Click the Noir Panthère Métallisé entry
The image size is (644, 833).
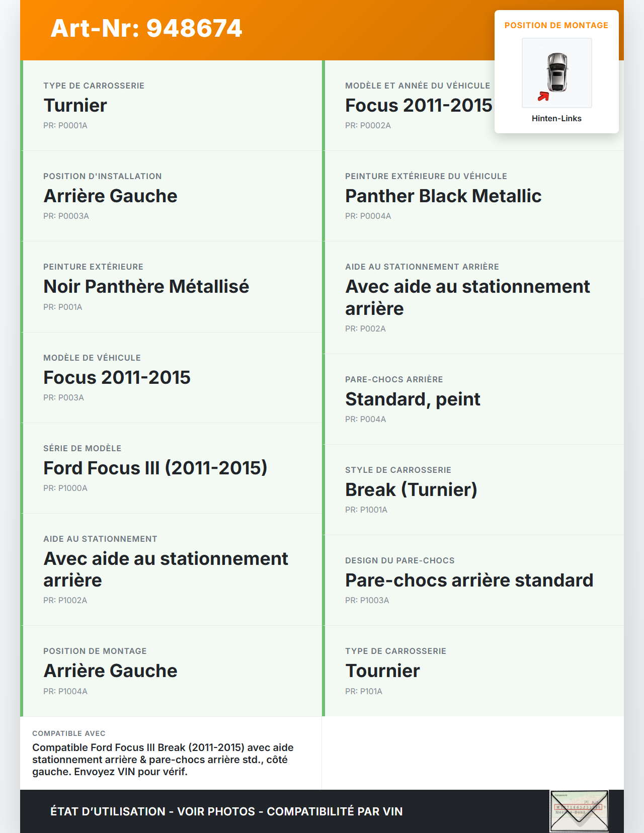(146, 286)
